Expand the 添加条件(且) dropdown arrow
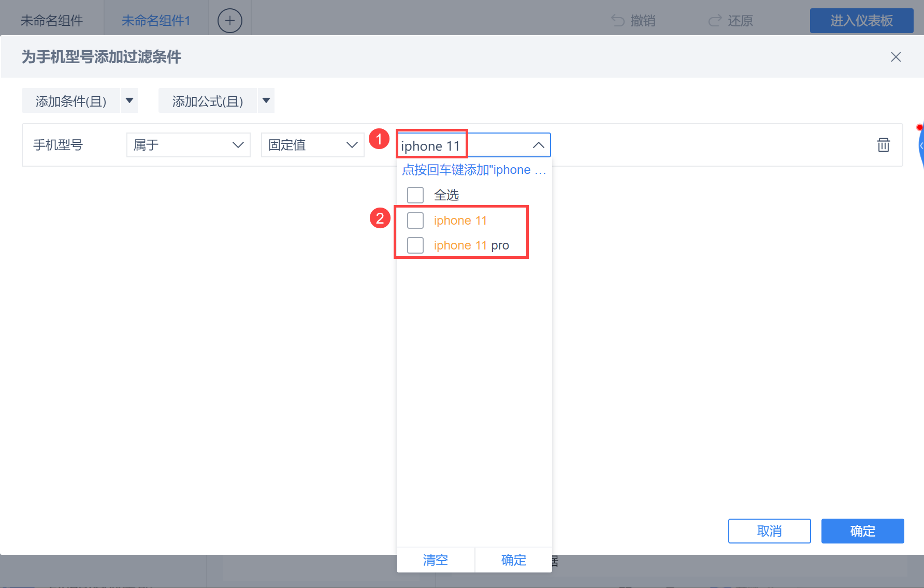Screen dimensions: 924x588 click(x=129, y=100)
